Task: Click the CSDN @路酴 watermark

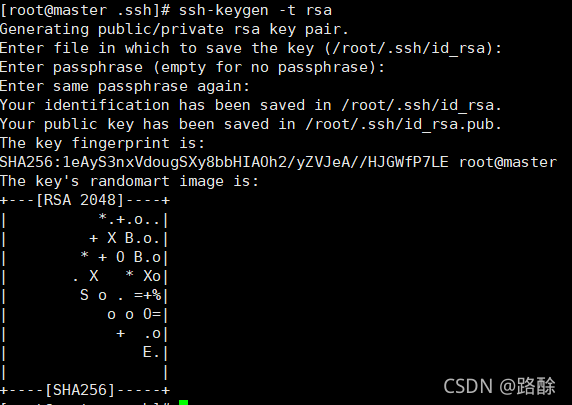Action: tap(499, 386)
